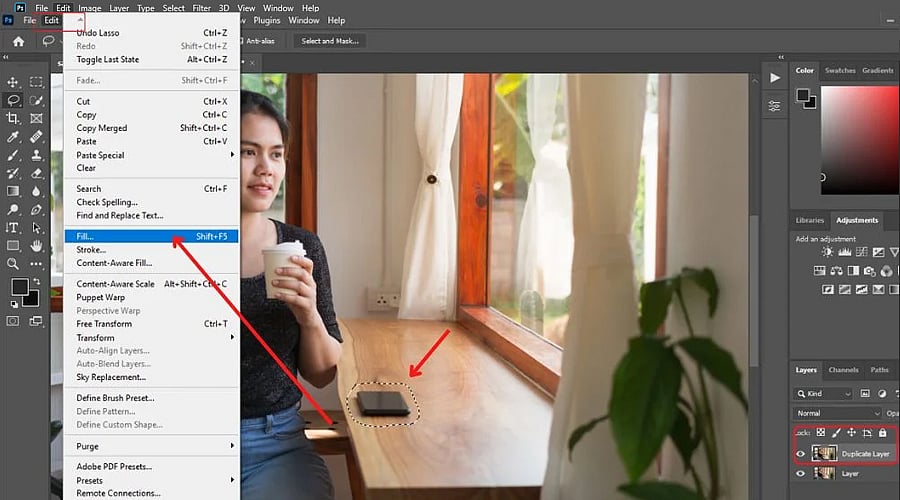Select the Pen tool

click(x=36, y=210)
